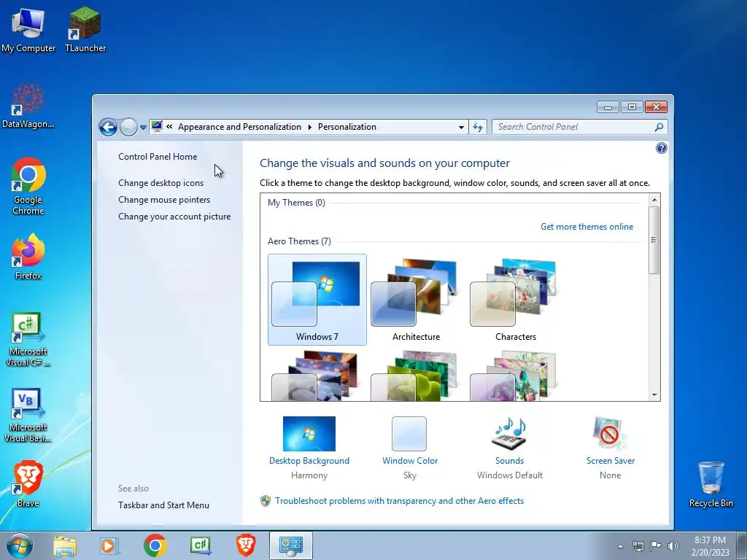Open Google Chrome desktop shortcut

click(x=28, y=186)
